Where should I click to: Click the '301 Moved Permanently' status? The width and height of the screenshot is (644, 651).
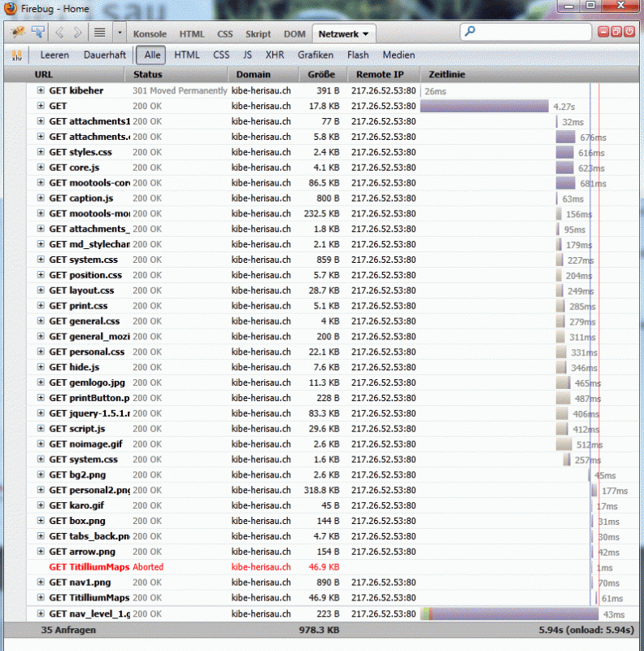pos(180,90)
